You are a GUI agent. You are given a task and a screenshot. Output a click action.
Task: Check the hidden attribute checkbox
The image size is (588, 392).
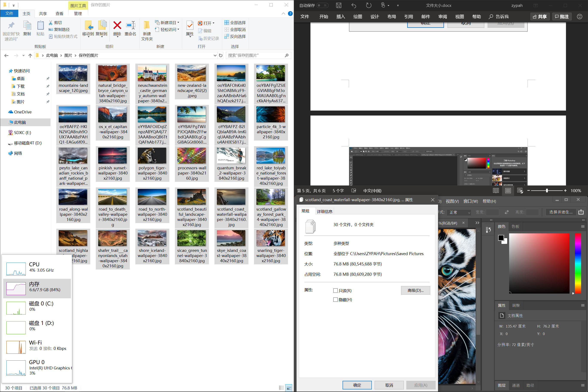point(335,300)
